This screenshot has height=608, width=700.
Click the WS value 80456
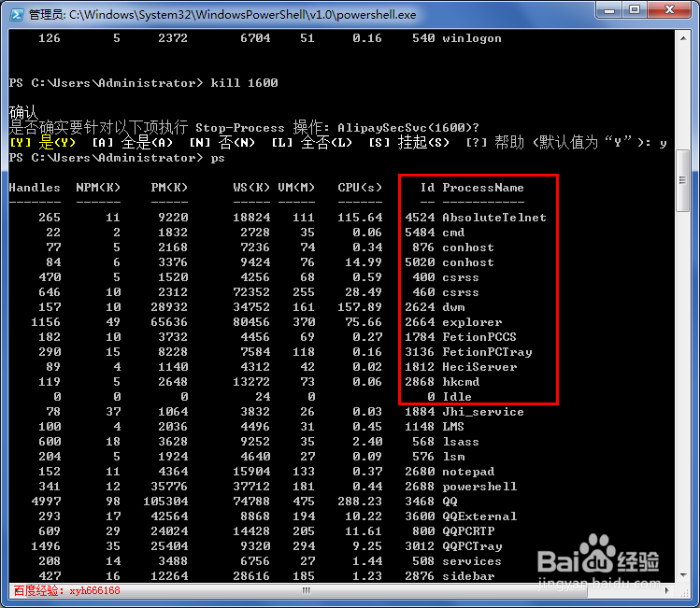(x=251, y=322)
